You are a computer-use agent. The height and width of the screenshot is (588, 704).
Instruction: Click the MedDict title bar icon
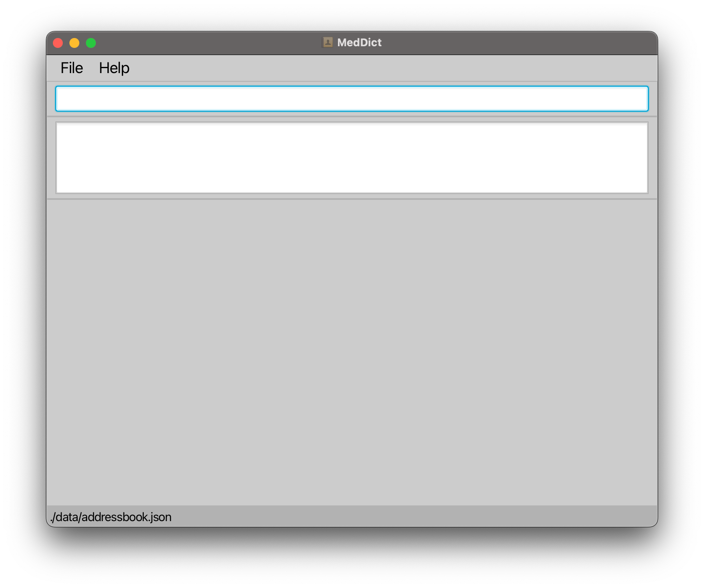point(327,42)
